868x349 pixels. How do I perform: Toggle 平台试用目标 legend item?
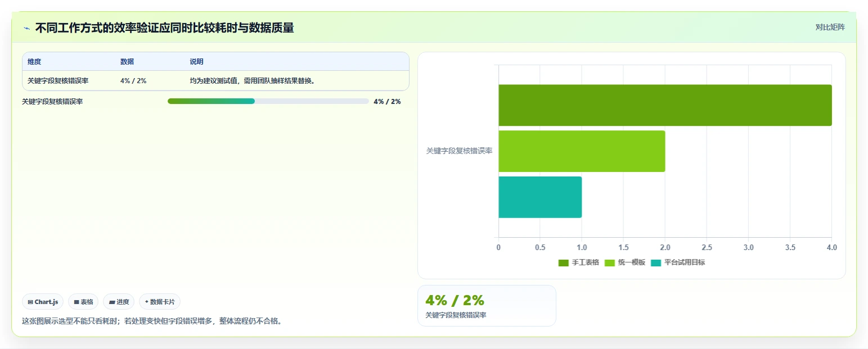tap(678, 262)
